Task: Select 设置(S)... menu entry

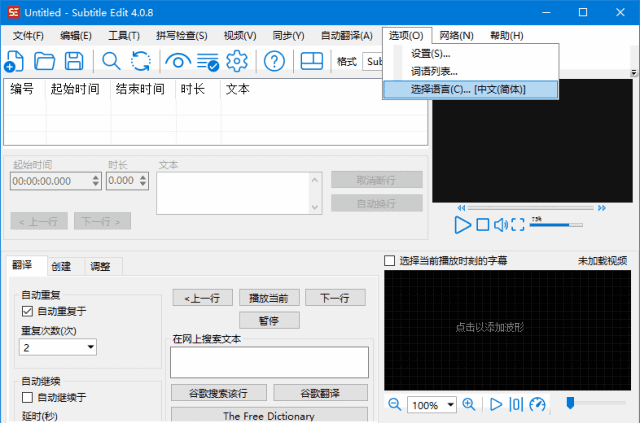Action: (471, 53)
